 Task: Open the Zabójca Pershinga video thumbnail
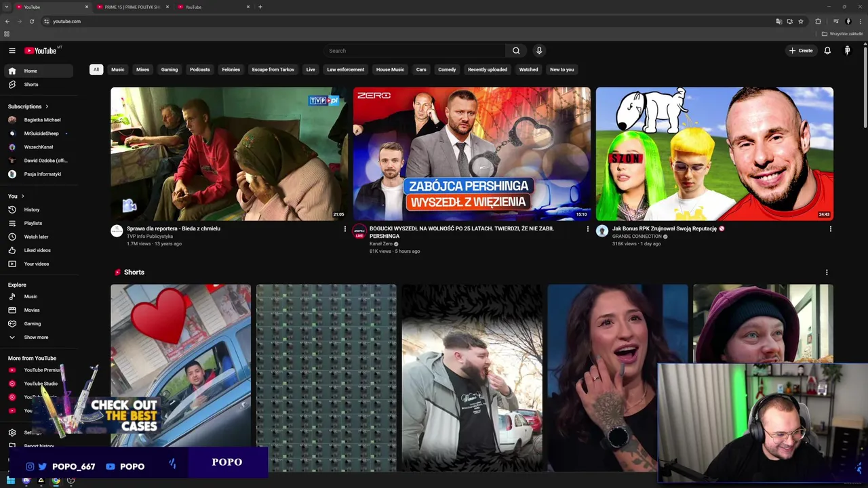point(472,153)
